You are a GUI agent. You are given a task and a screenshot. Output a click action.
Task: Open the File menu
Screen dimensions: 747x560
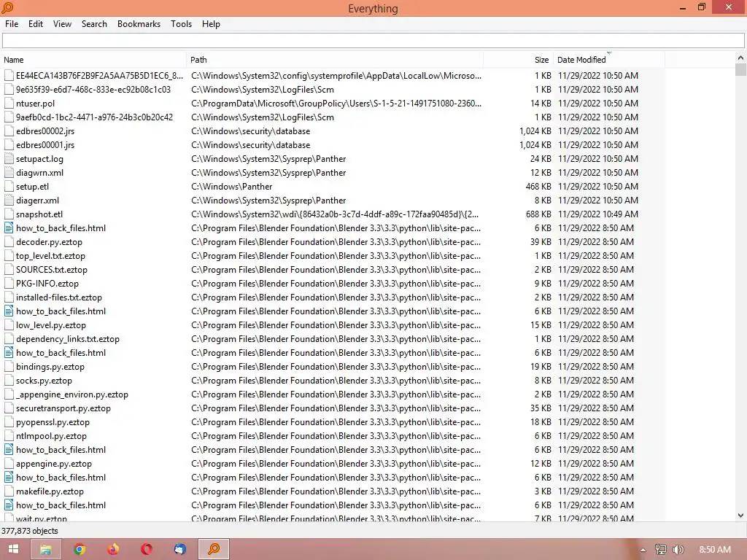pos(12,24)
